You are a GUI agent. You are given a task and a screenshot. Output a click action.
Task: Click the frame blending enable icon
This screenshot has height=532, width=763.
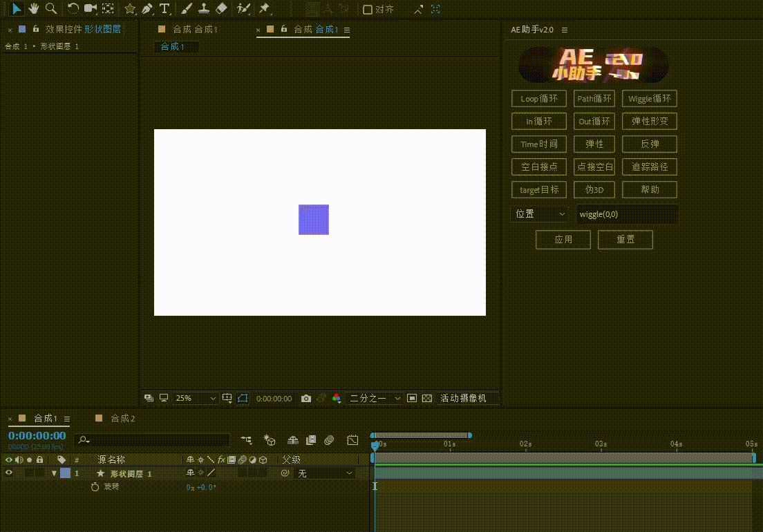311,440
